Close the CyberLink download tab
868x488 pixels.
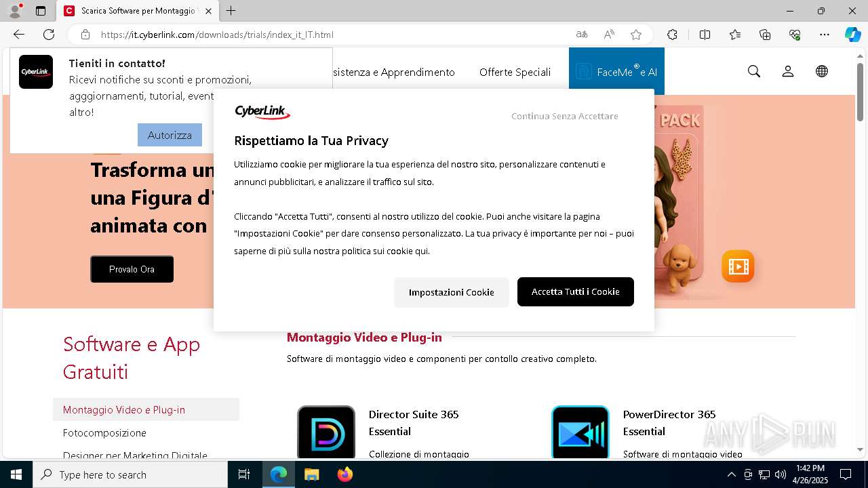[208, 11]
